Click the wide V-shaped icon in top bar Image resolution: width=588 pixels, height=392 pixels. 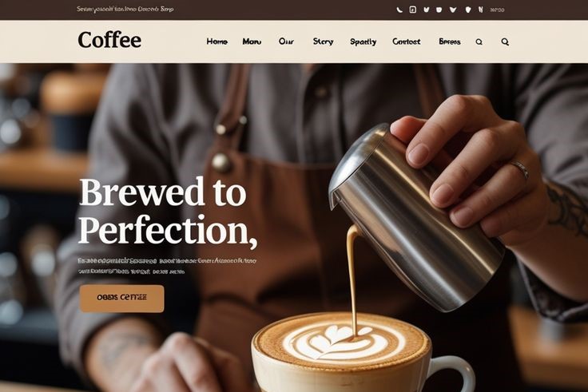point(453,10)
